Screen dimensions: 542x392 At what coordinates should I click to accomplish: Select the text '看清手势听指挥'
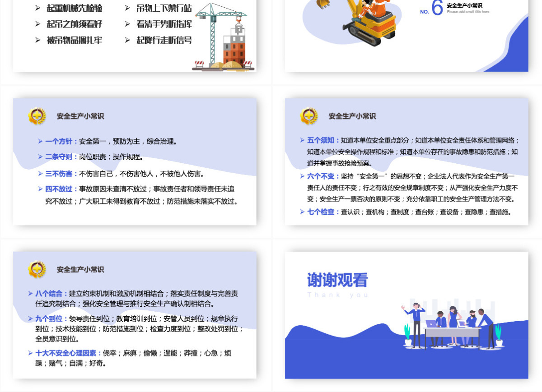[x=164, y=24]
